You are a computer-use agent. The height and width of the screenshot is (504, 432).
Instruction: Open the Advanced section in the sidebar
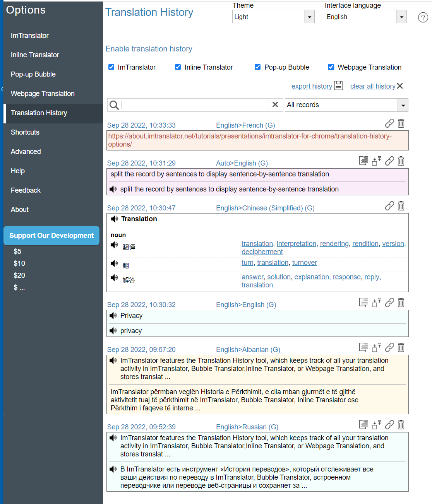coord(26,152)
